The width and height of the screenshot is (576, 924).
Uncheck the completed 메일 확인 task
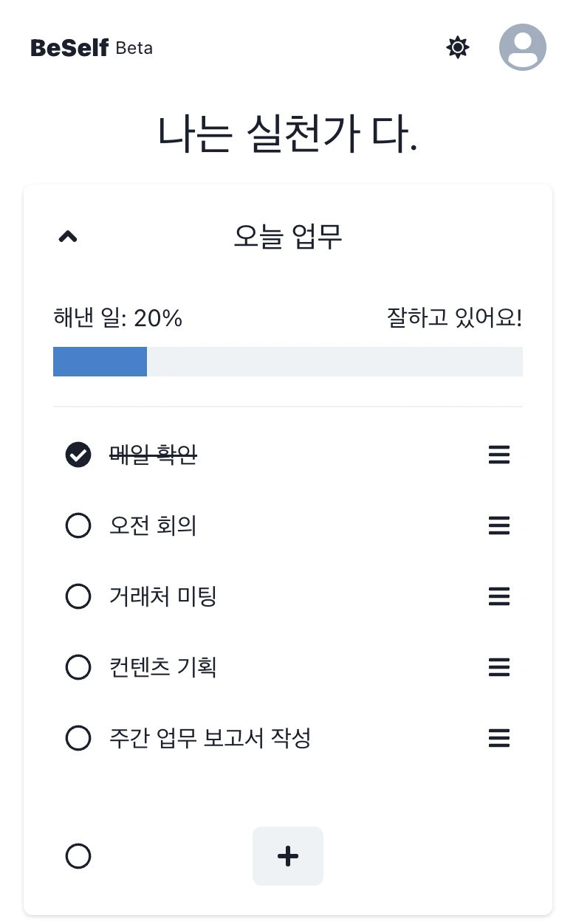(78, 455)
